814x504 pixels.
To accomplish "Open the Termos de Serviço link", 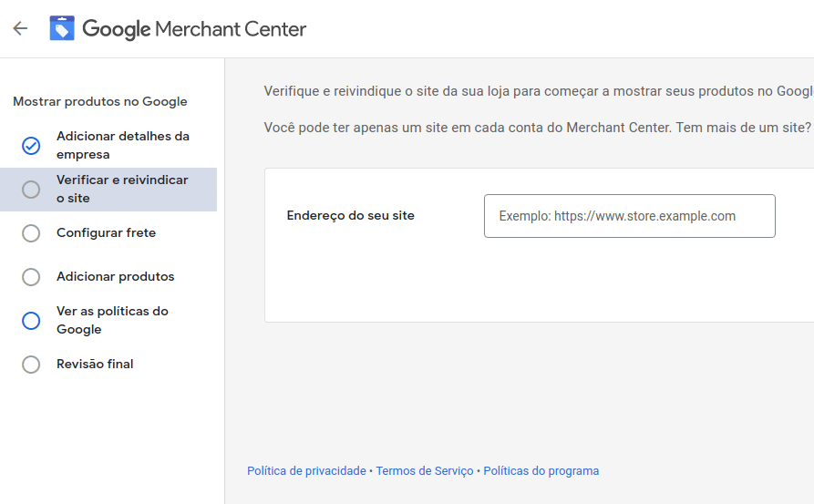I will point(425,471).
